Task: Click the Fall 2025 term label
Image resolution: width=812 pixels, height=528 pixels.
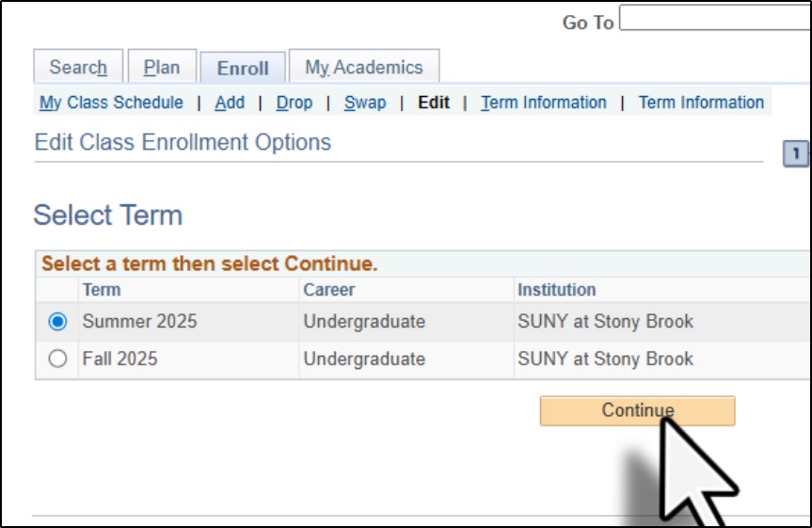Action: click(120, 360)
